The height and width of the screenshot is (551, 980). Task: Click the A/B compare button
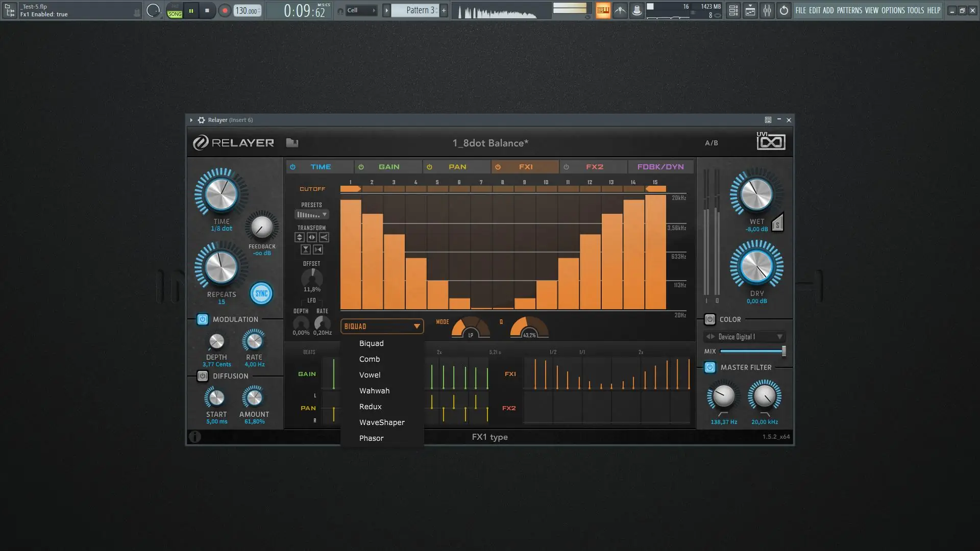pyautogui.click(x=711, y=143)
